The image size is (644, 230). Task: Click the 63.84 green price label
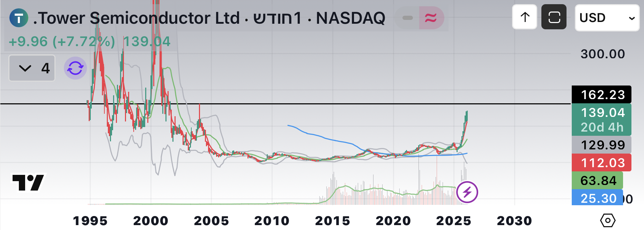click(x=597, y=180)
